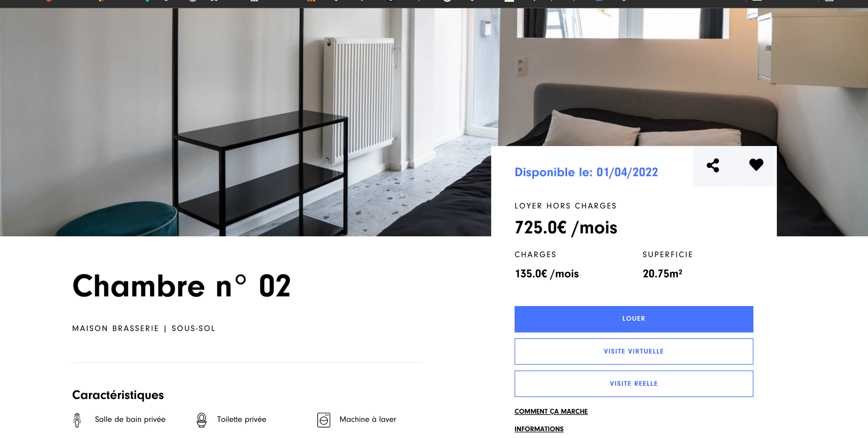Image resolution: width=868 pixels, height=438 pixels.
Task: Click the blue LOUER button
Action: tap(634, 319)
